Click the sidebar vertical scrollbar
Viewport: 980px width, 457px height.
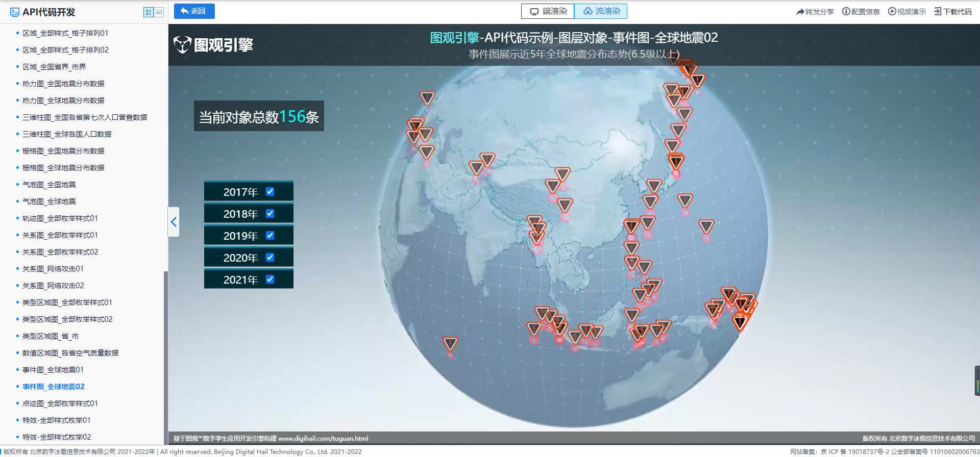(165, 357)
